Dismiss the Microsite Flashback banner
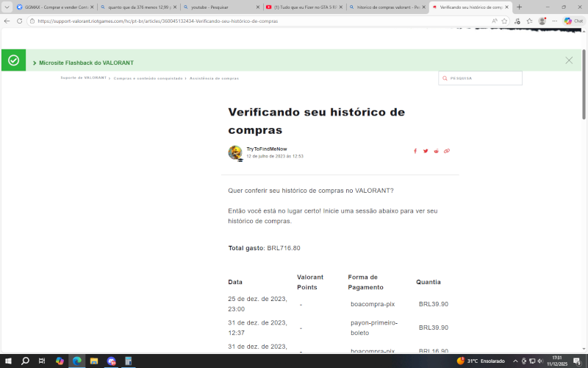Screen dimensions: 588x368 569,60
